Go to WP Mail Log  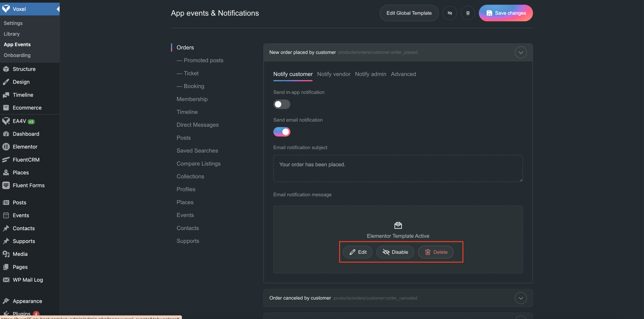[28, 280]
